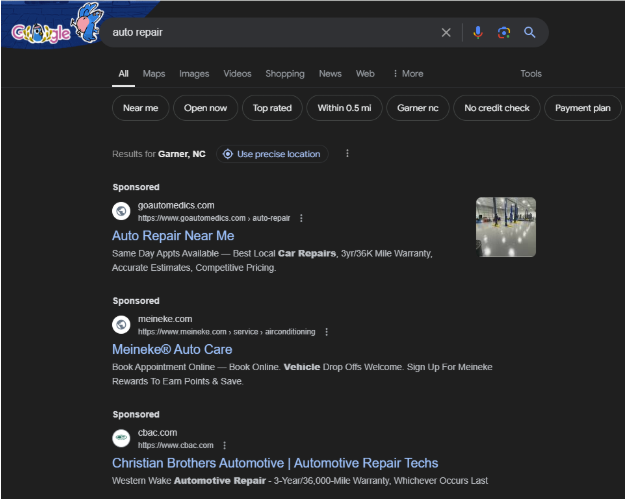Click the Sponsored label above meineke.com
Viewport: 625px width, 499px height.
coord(136,301)
